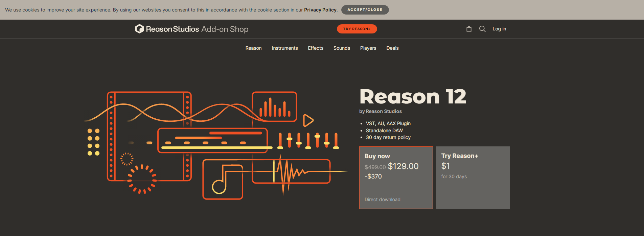Click the 'Add-on Shop' header text

tap(225, 29)
